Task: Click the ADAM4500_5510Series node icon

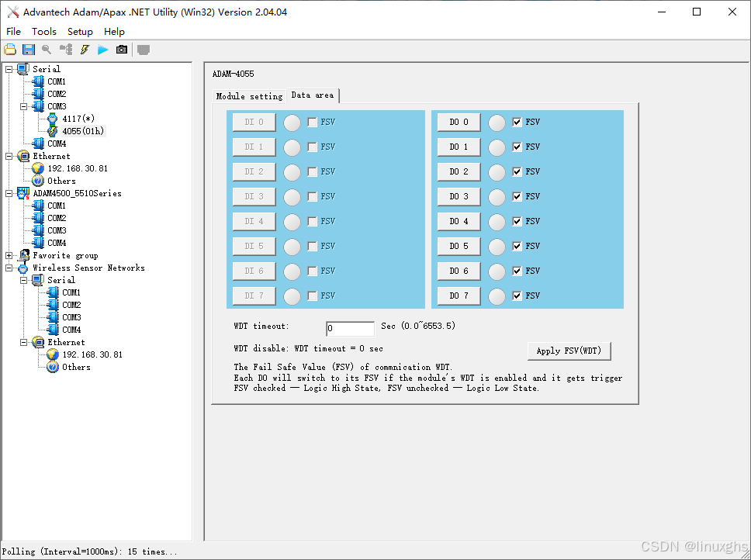Action: (23, 193)
